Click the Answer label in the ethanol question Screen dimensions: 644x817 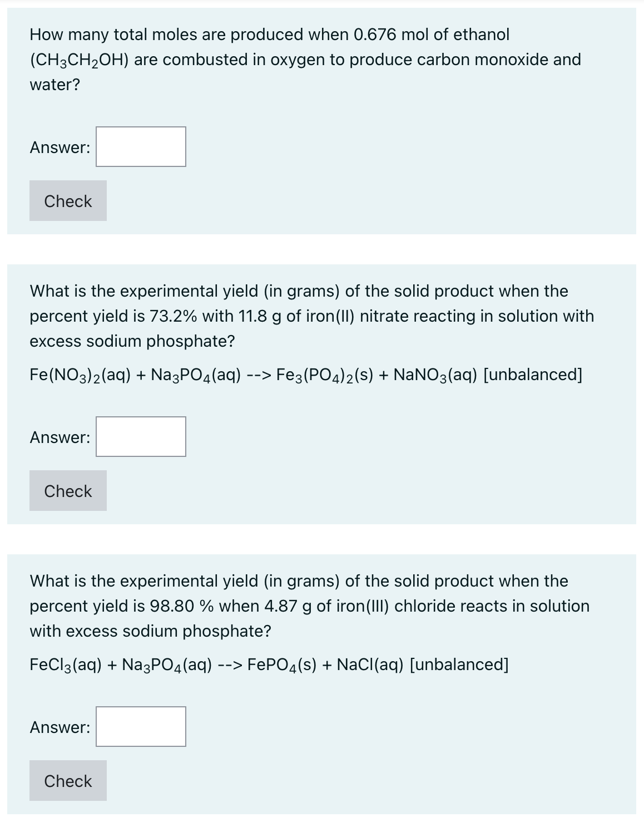[x=60, y=147]
